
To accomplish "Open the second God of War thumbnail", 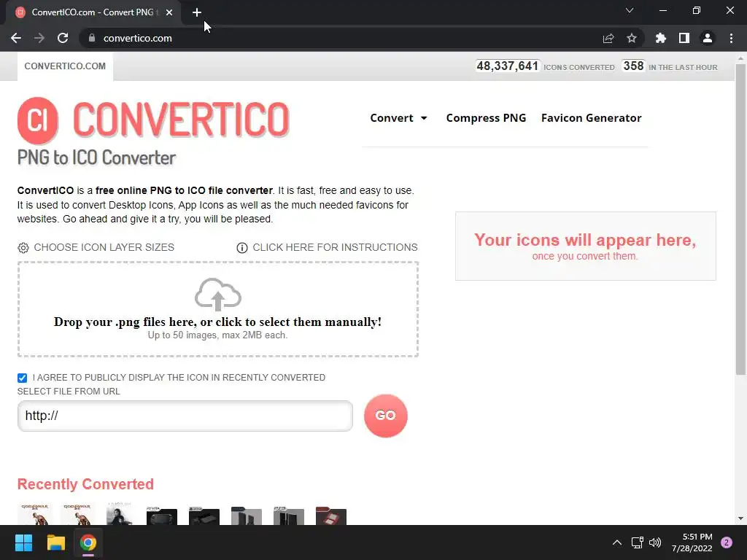I will click(x=77, y=513).
